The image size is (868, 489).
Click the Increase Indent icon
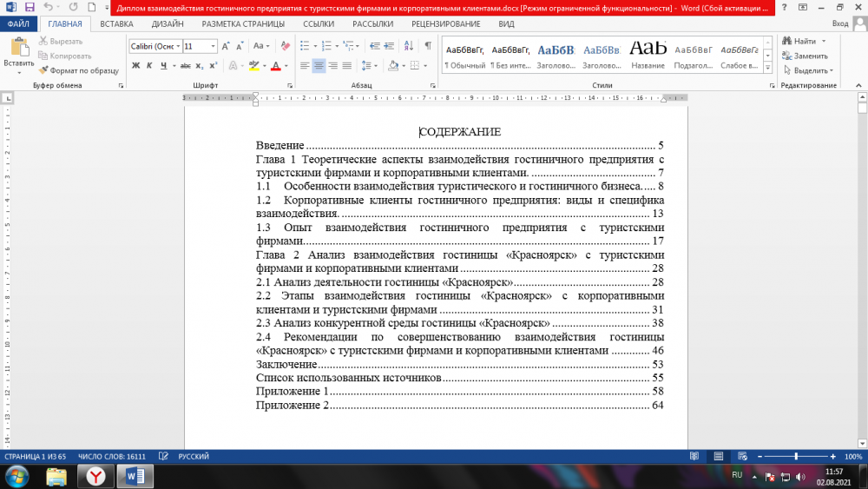click(391, 46)
